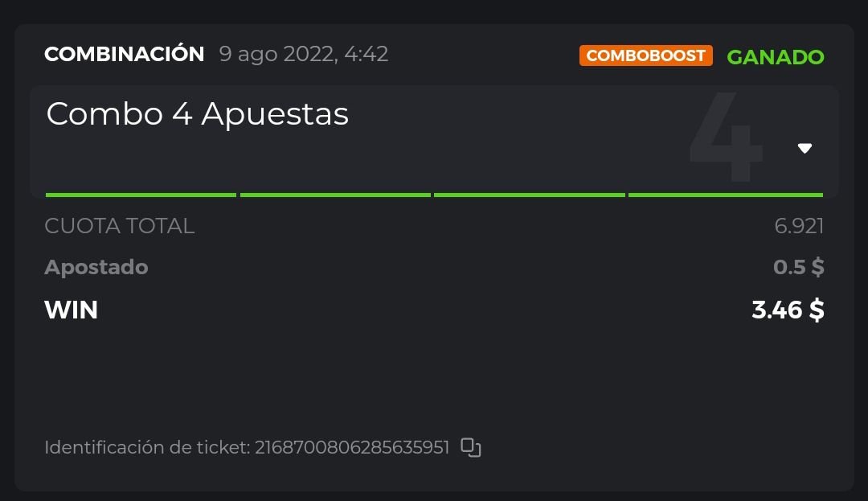Copy the ticket identification number

point(471,448)
